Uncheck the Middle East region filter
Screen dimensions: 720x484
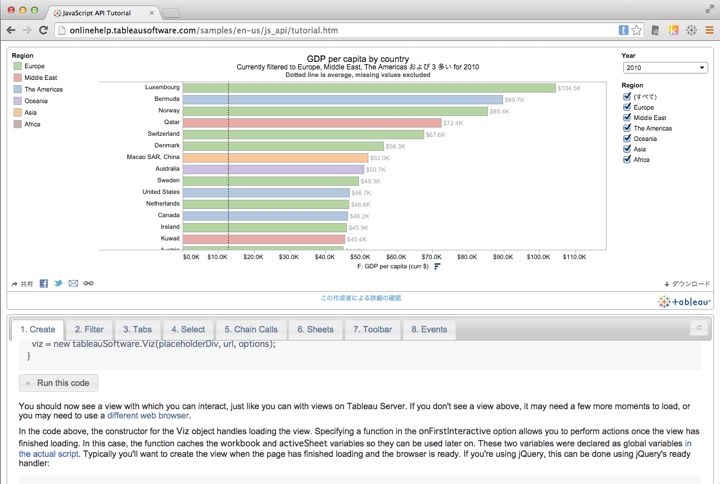coord(627,118)
